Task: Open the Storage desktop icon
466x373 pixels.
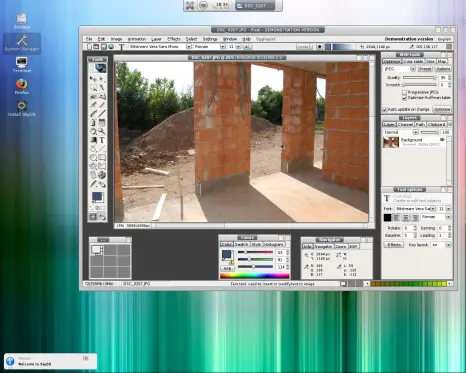Action: (22, 21)
